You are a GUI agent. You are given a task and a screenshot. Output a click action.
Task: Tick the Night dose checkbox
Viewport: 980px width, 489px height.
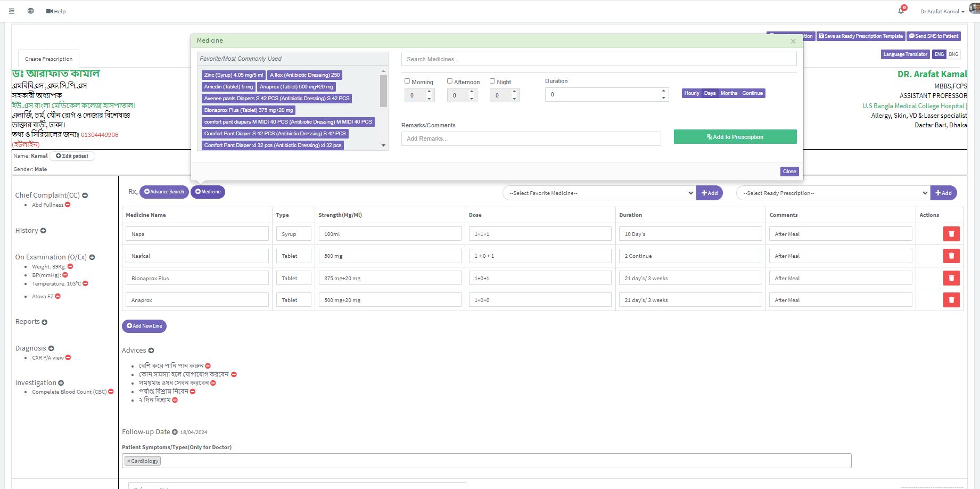(x=492, y=81)
